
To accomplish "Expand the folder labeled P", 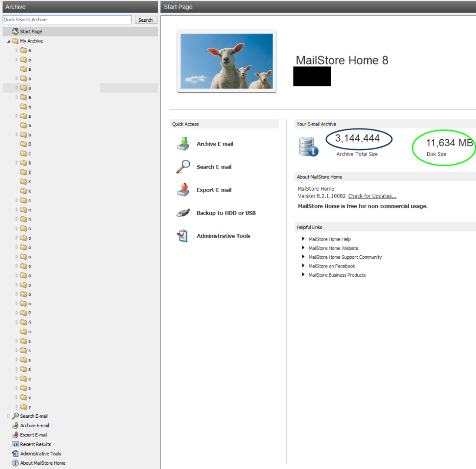I will click(17, 313).
